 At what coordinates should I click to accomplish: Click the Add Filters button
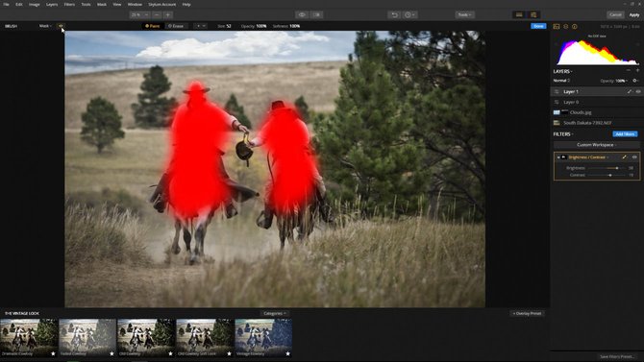coord(625,134)
